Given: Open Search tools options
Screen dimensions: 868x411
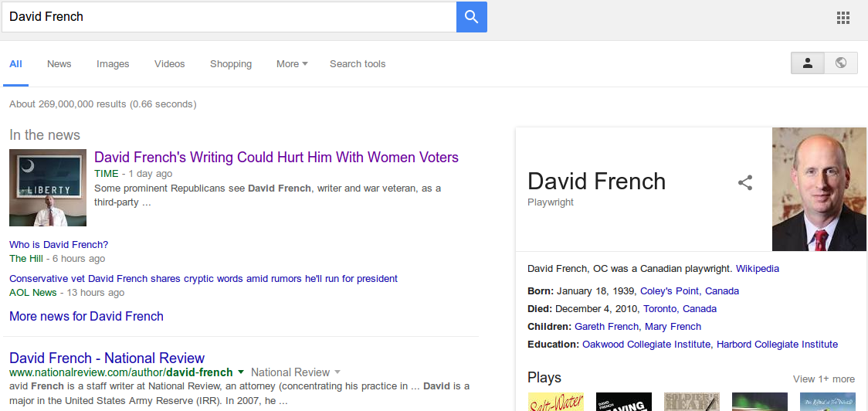Looking at the screenshot, I should coord(358,64).
